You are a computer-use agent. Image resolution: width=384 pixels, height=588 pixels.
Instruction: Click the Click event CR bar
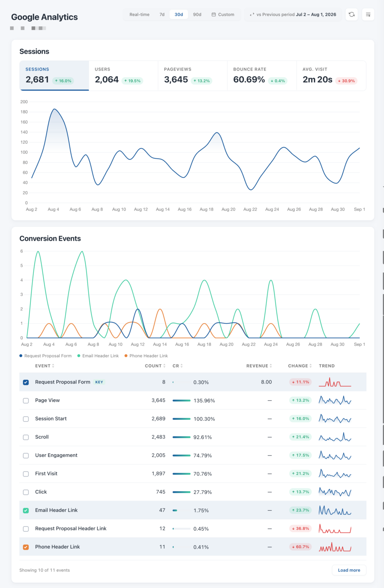tap(181, 492)
